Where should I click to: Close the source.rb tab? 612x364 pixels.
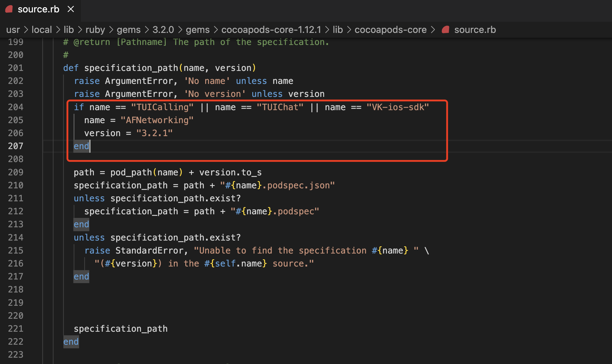[x=71, y=9]
